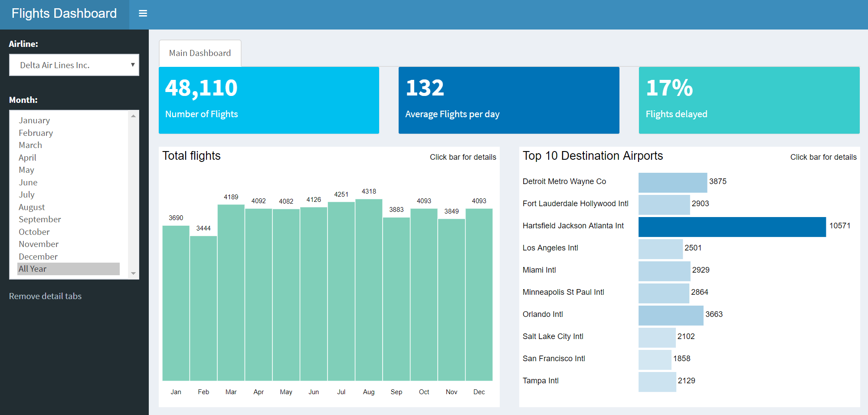Click the Flights Dashboard title
The width and height of the screenshot is (868, 415).
(64, 13)
